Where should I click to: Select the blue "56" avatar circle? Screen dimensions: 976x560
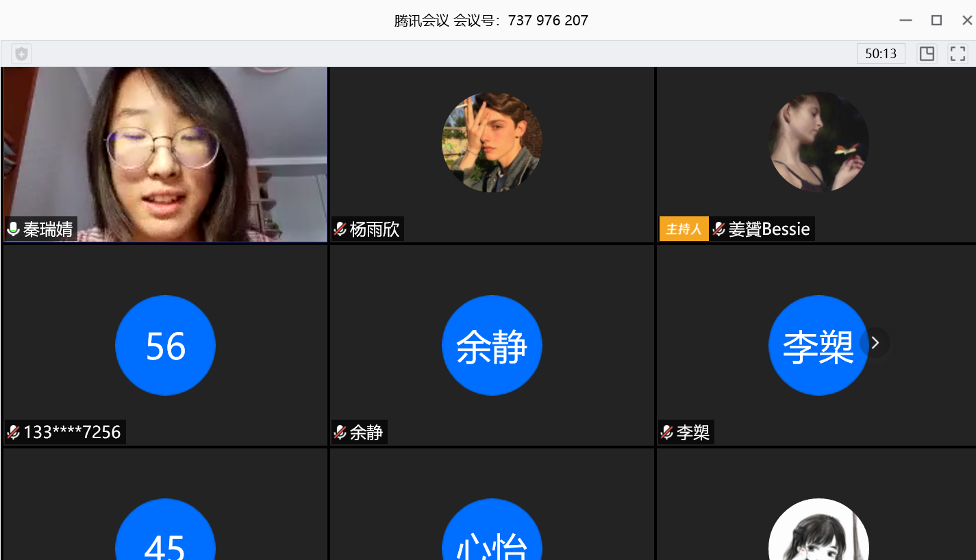click(165, 345)
